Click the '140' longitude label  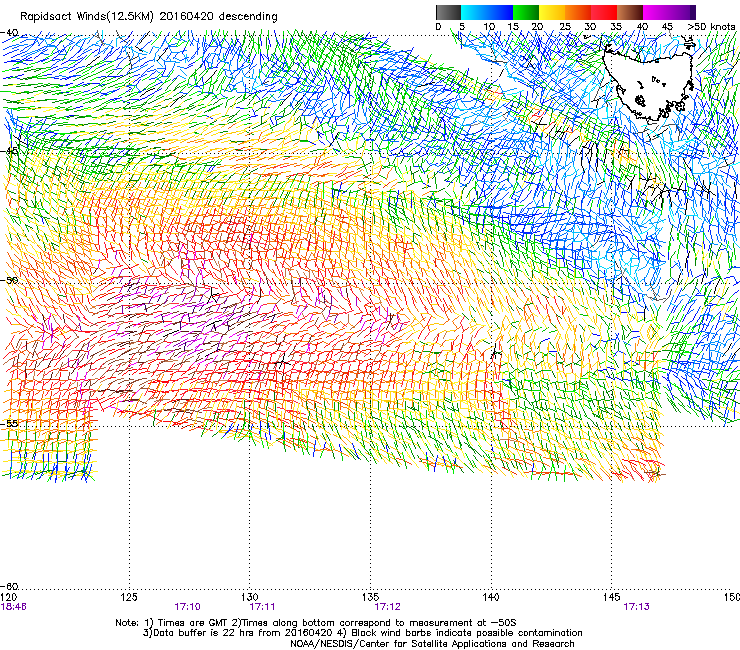tap(491, 597)
